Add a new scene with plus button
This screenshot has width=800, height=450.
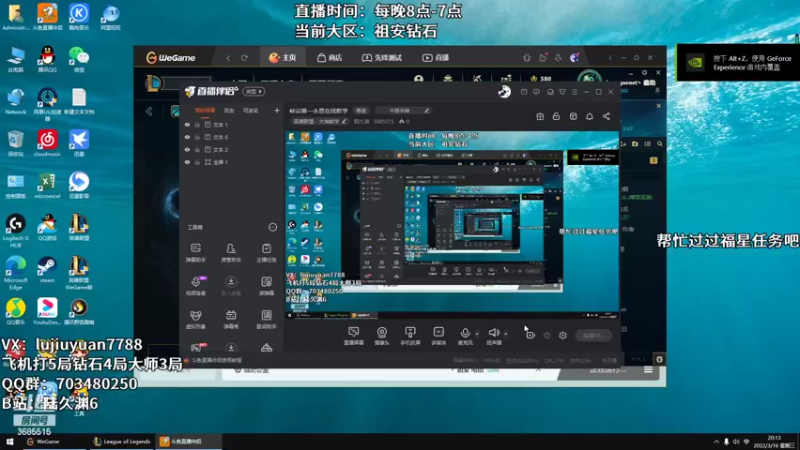[x=277, y=110]
